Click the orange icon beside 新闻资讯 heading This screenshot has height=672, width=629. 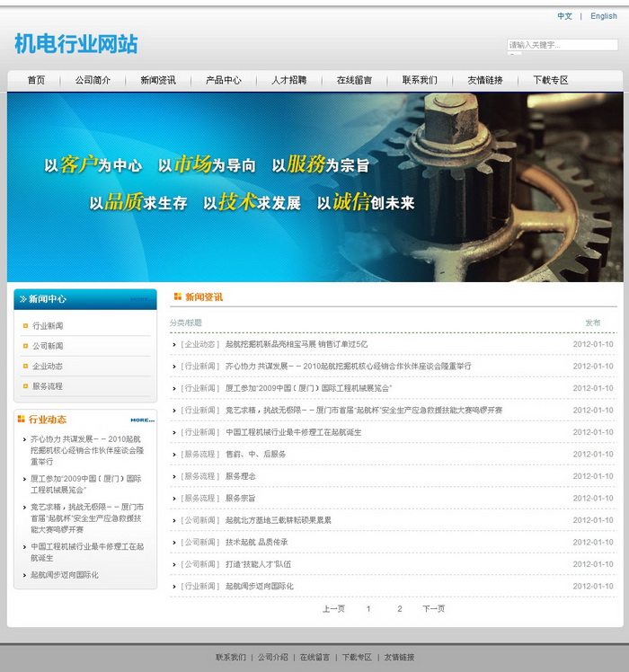coord(177,296)
